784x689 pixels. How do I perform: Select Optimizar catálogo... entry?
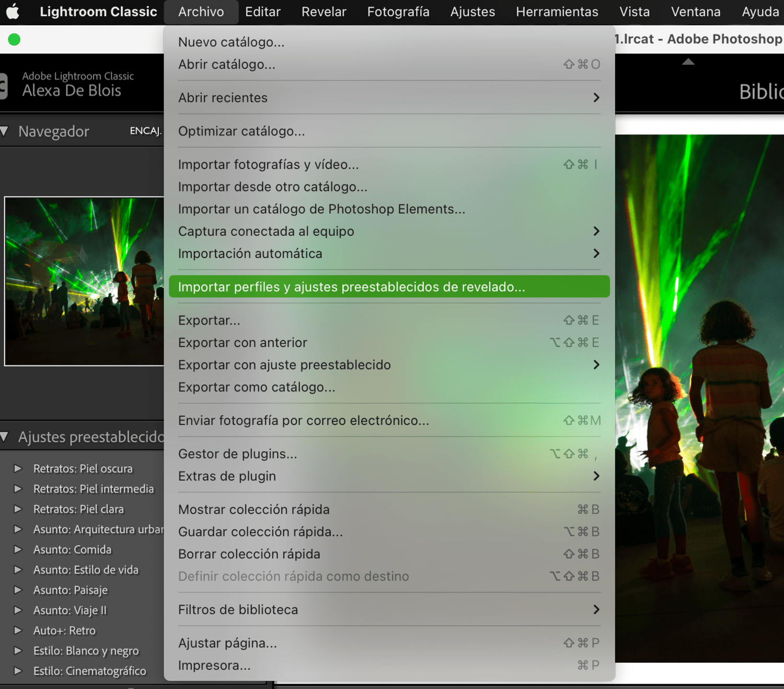click(389, 131)
